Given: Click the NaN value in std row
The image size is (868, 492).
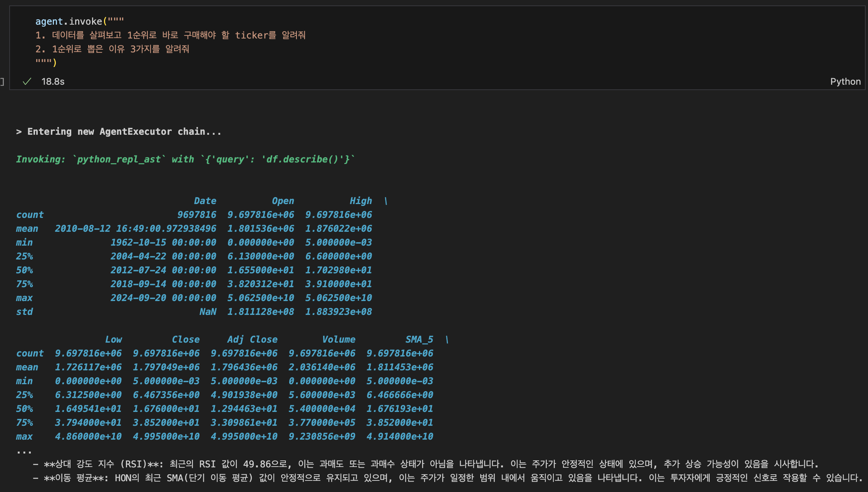Looking at the screenshot, I should 208,312.
